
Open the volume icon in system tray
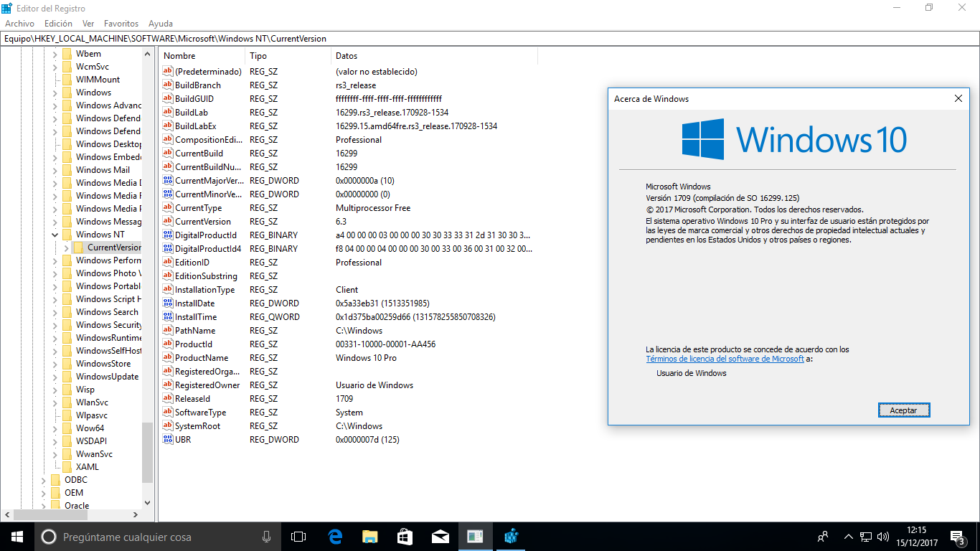pyautogui.click(x=883, y=537)
